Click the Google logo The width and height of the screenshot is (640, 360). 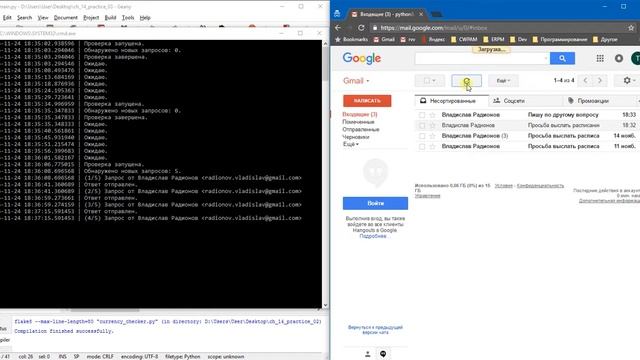pos(362,58)
